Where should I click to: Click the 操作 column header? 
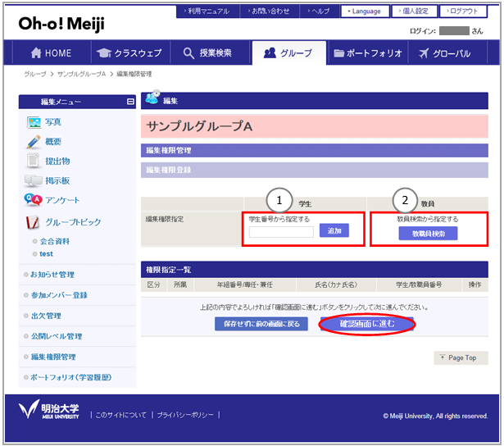(x=474, y=285)
